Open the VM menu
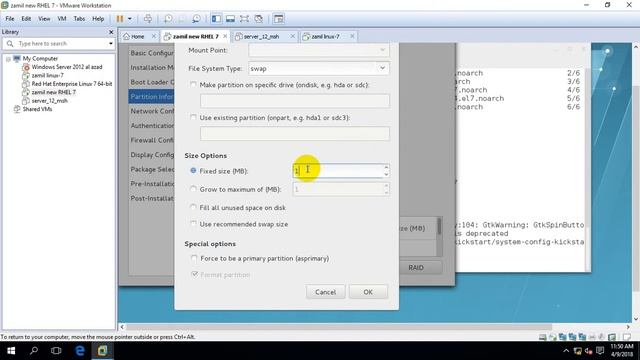Screen dimensions: 640x360 pos(62,19)
